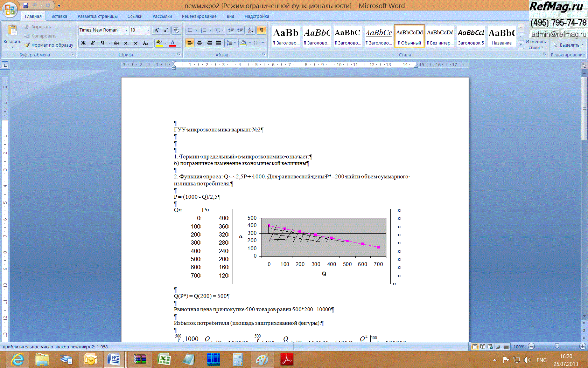This screenshot has height=368, width=588.
Task: Click the Save floppy disk icon
Action: coord(26,5)
